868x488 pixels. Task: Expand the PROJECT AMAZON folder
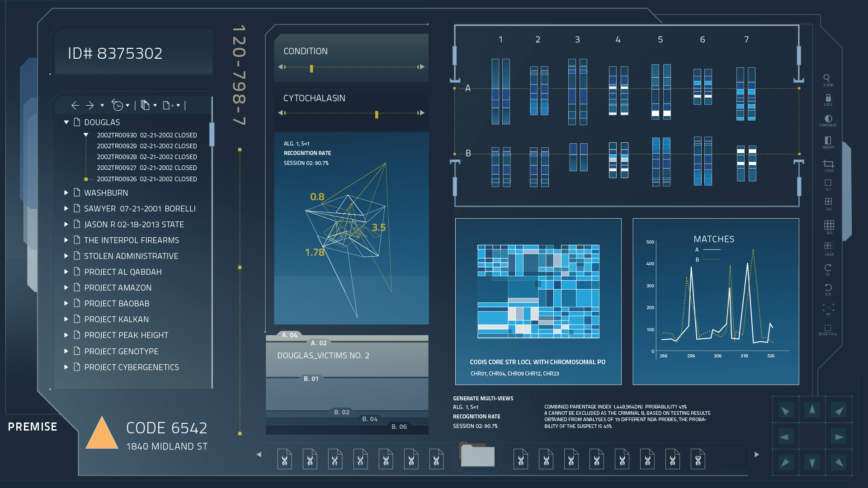(66, 287)
